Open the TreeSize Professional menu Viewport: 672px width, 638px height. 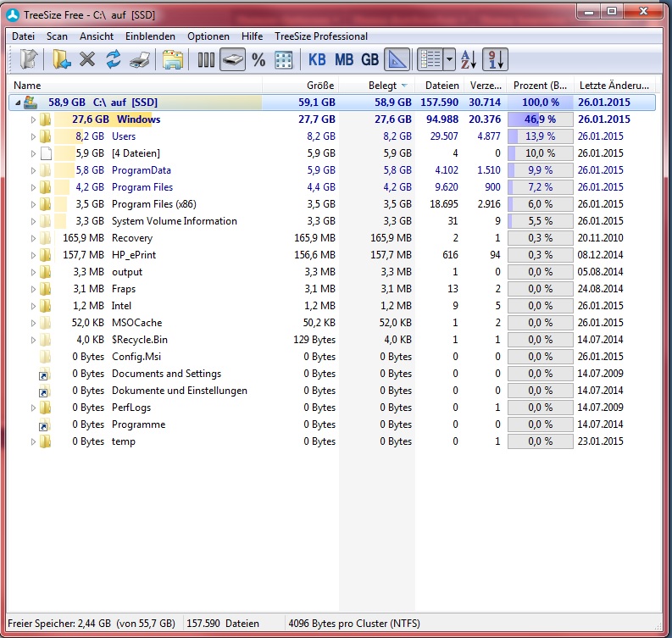pyautogui.click(x=321, y=36)
